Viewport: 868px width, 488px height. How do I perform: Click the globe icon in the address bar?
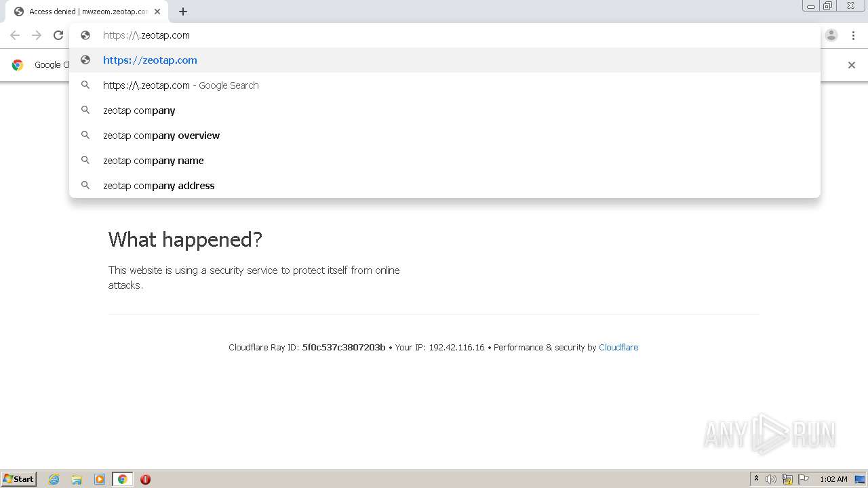[85, 35]
